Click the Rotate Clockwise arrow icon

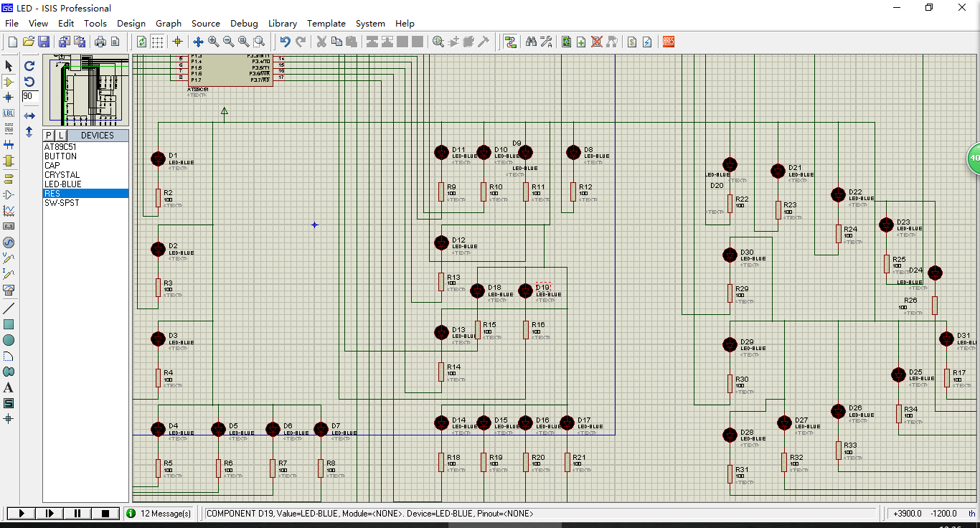point(29,65)
